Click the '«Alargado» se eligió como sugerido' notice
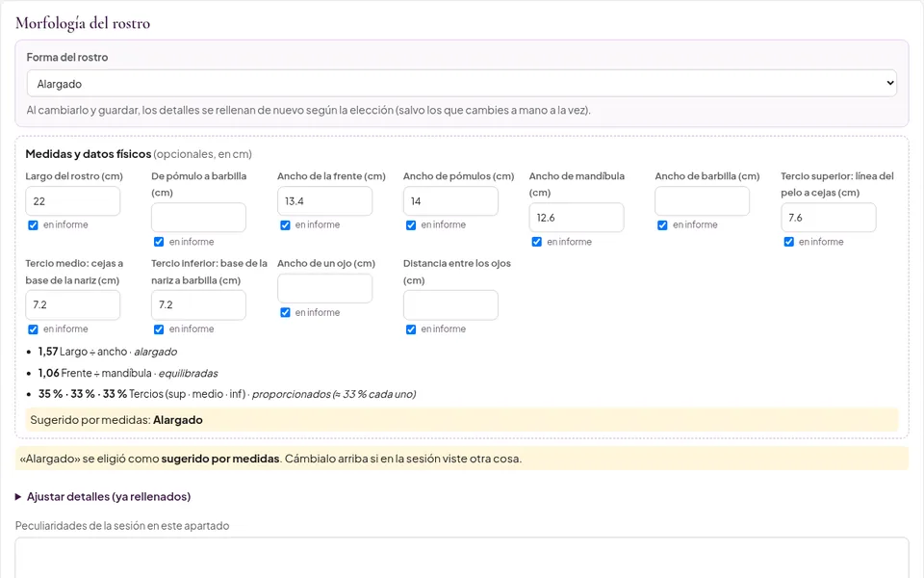This screenshot has width=924, height=578. click(462, 459)
